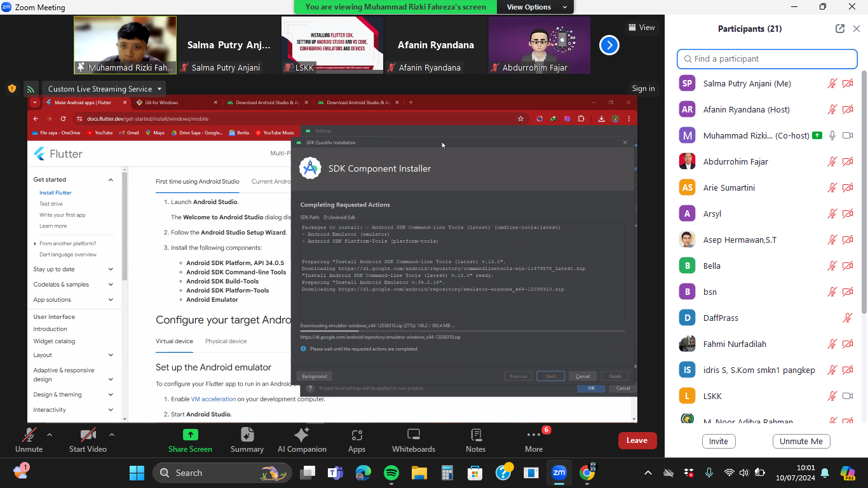
Task: Click the encryption shield icon
Action: 12,89
